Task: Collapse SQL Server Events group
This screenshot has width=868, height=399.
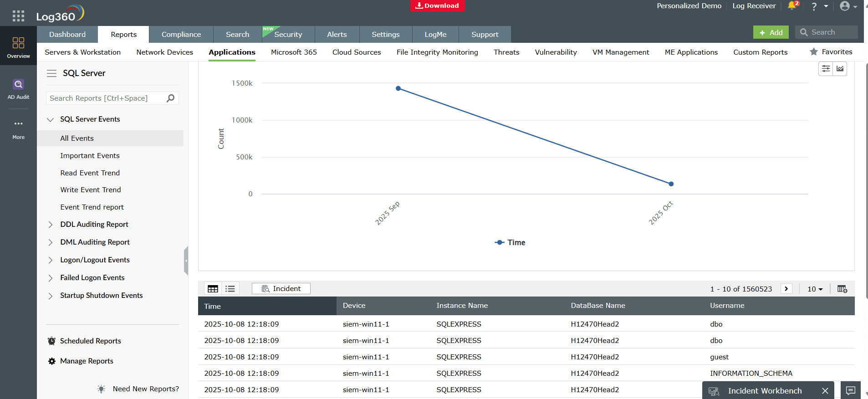Action: (x=51, y=119)
